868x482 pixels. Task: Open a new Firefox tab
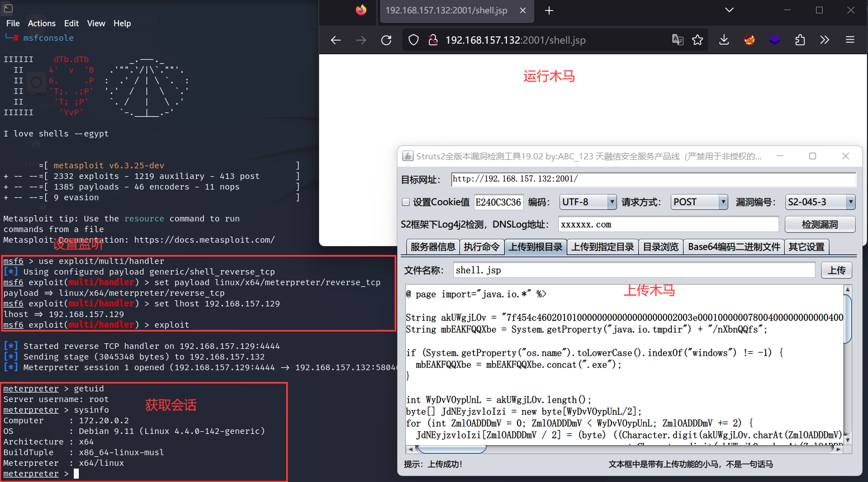coord(549,11)
